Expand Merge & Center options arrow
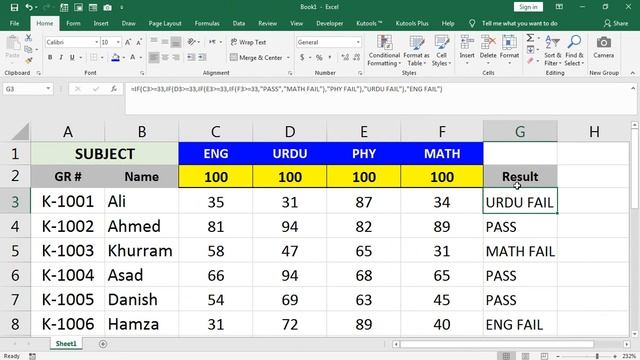Image resolution: width=640 pixels, height=360 pixels. tap(288, 58)
